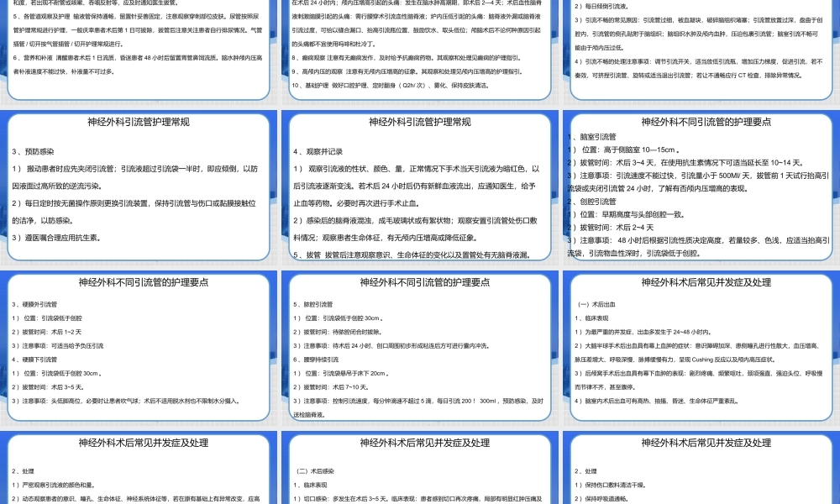Click the line "注意事项:可适当给予负压引流"
840x504 pixels.
click(58, 346)
